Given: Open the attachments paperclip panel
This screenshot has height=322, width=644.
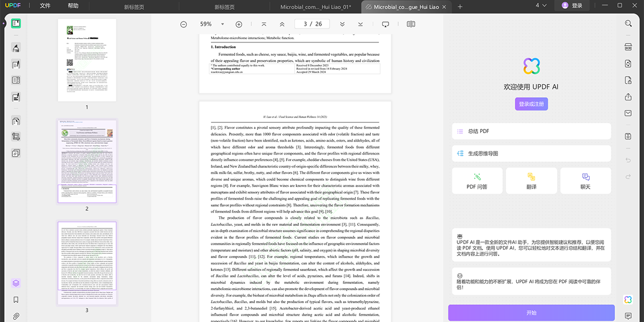Looking at the screenshot, I should click(16, 316).
